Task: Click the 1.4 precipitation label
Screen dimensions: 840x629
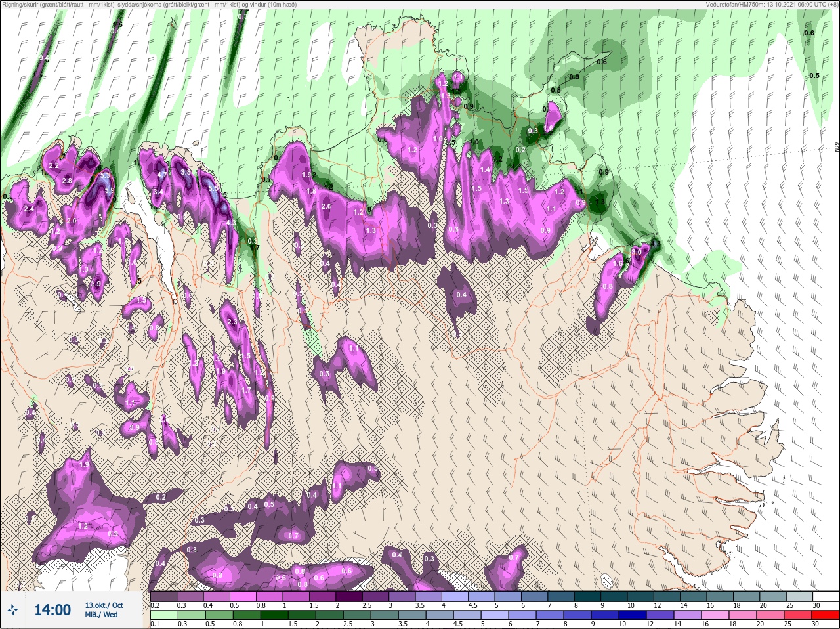Action: click(x=485, y=169)
